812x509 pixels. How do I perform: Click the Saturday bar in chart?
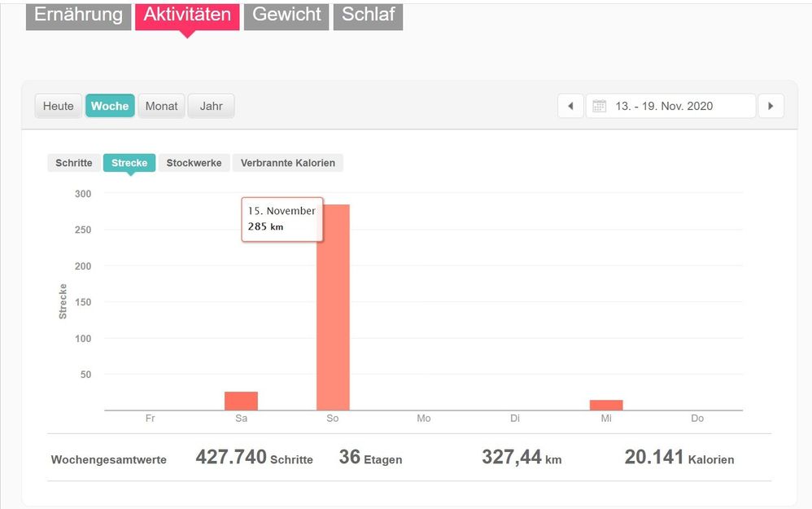(x=241, y=401)
